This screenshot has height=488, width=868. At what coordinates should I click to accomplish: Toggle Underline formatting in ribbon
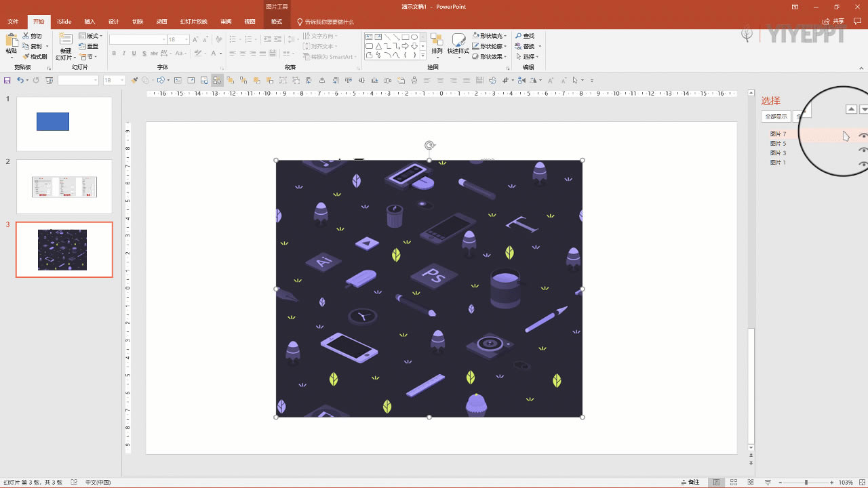point(134,53)
